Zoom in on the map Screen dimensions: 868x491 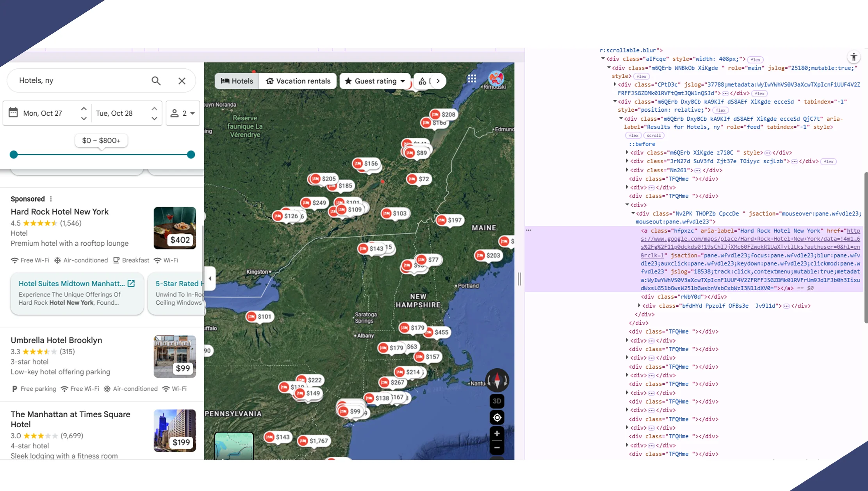click(497, 434)
